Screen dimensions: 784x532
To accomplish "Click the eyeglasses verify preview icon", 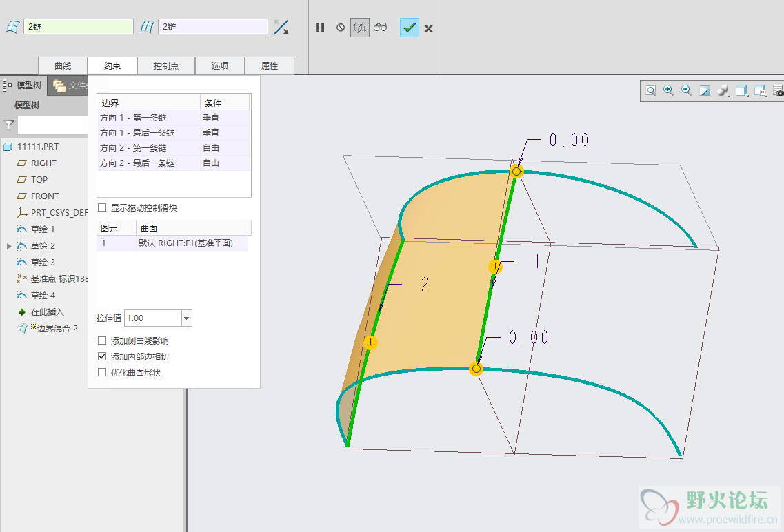I will 381,27.
